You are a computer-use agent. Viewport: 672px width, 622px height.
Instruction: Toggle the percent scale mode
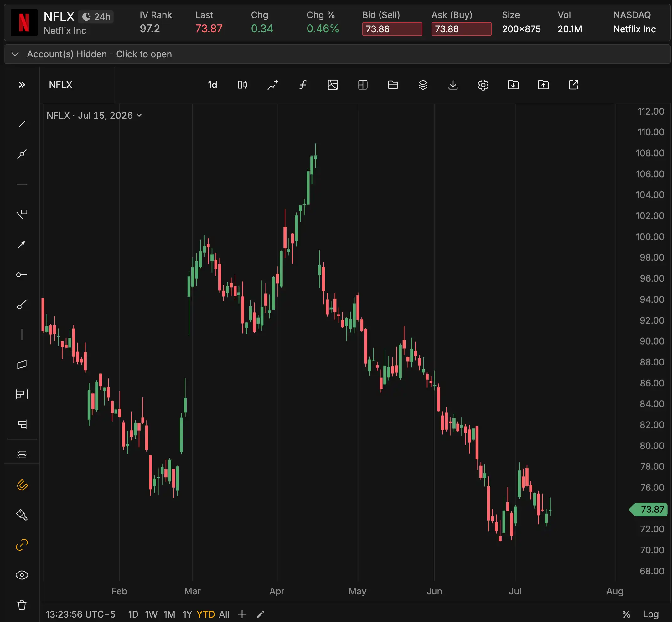tap(626, 614)
